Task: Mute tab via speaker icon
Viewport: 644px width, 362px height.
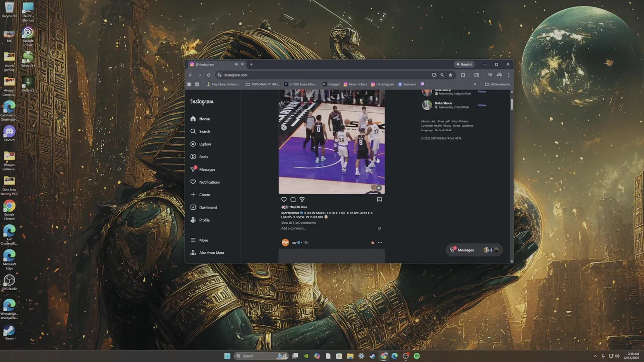Action: point(236,64)
